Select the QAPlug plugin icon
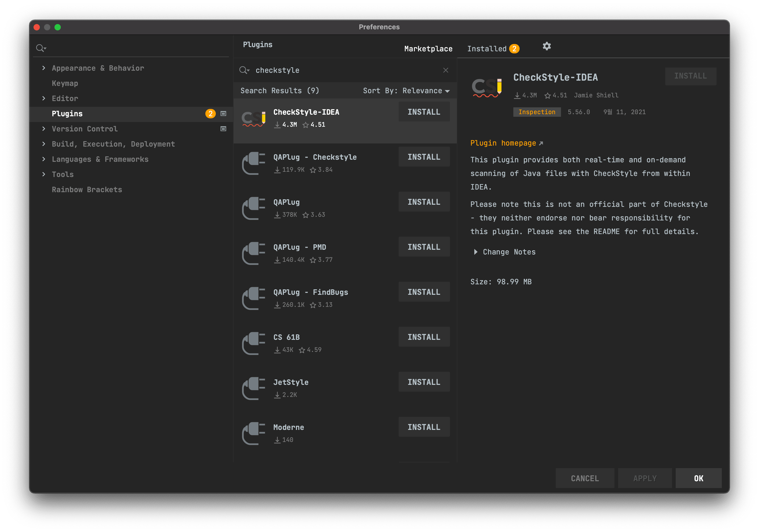Viewport: 759px width, 532px height. click(x=254, y=208)
